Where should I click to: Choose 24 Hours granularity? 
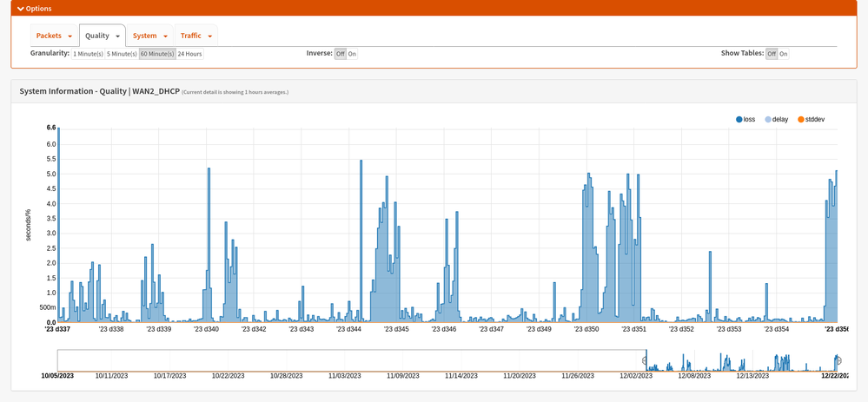[189, 54]
